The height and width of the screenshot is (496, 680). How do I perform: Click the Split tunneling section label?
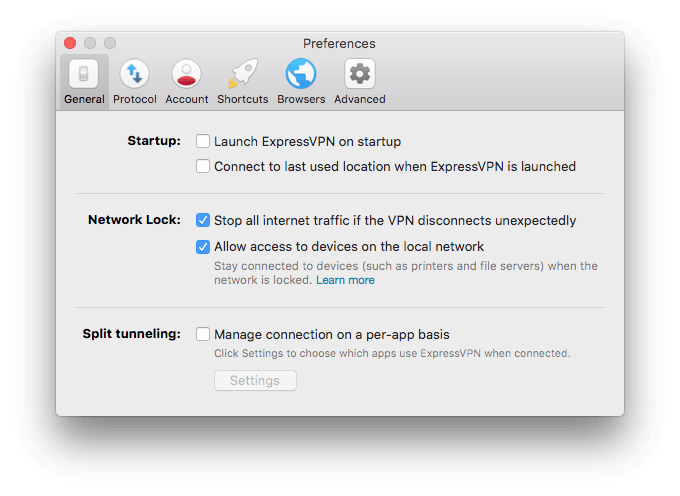pos(131,334)
